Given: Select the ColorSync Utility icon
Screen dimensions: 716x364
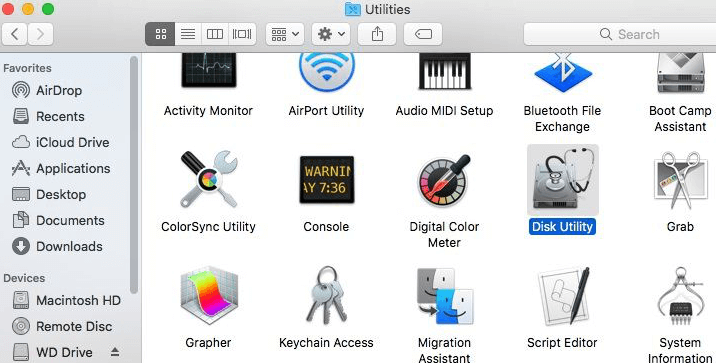Looking at the screenshot, I should click(x=209, y=179).
